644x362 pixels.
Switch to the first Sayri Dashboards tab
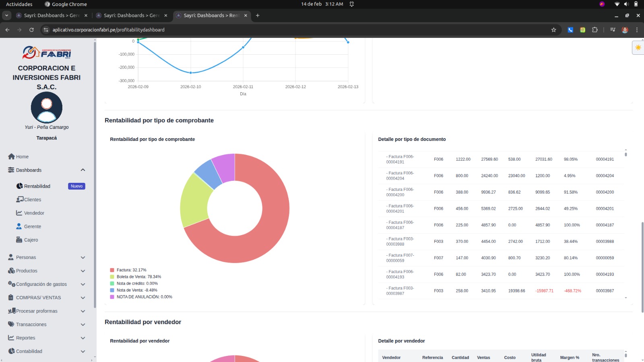coord(51,15)
